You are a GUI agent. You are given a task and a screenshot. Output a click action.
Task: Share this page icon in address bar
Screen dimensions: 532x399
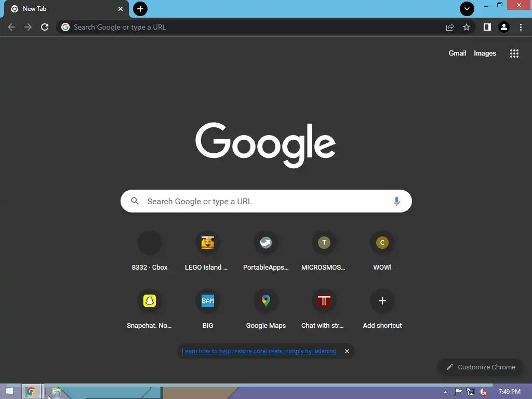point(450,27)
